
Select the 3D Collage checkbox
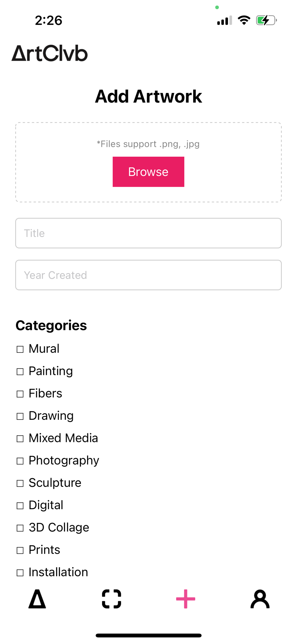[20, 528]
